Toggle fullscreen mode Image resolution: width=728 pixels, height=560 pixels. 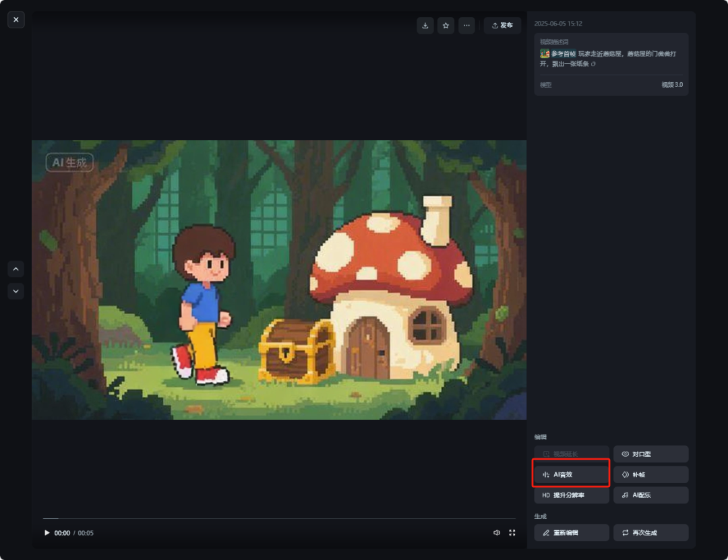pyautogui.click(x=512, y=532)
